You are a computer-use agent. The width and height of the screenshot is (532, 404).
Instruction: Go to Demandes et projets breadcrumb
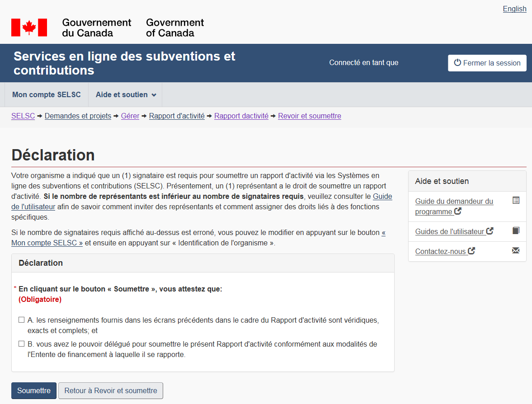[x=78, y=116]
